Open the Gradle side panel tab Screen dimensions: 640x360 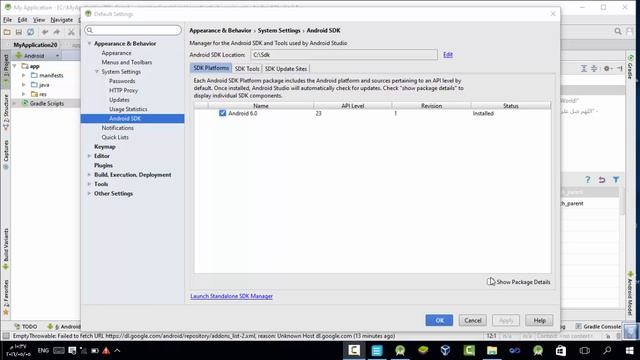[630, 67]
